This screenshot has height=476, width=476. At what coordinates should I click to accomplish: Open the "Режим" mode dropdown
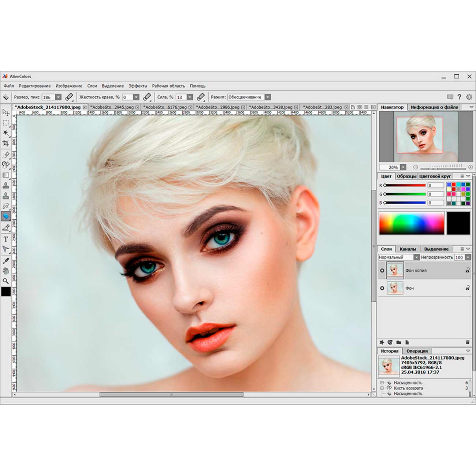click(x=268, y=97)
